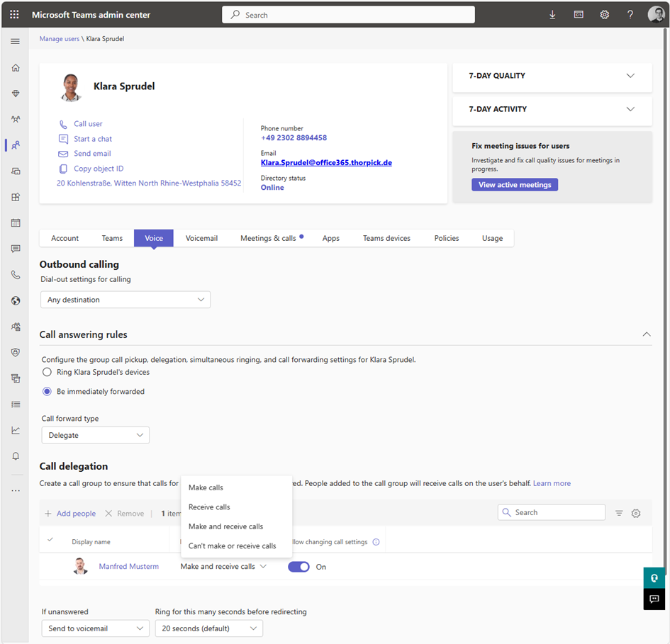Open the help question mark icon

click(630, 14)
